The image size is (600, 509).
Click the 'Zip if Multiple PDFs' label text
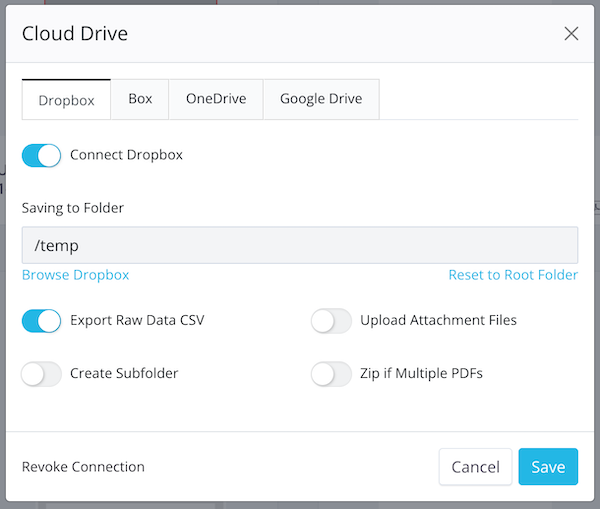coord(421,373)
